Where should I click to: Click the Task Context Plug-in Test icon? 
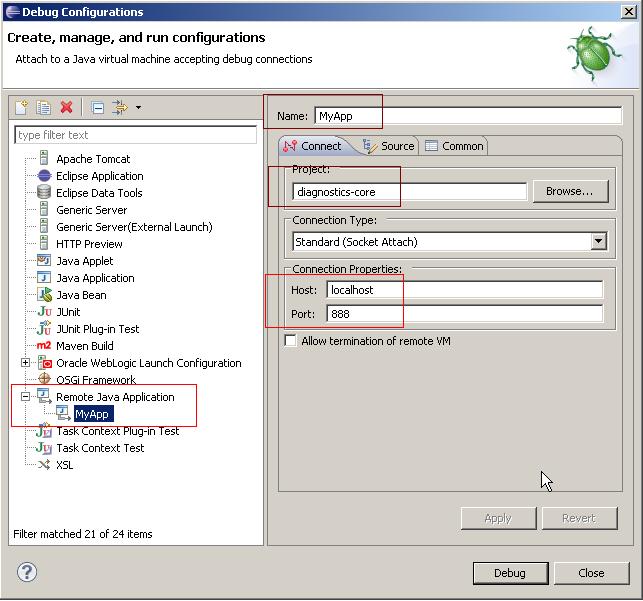click(44, 431)
